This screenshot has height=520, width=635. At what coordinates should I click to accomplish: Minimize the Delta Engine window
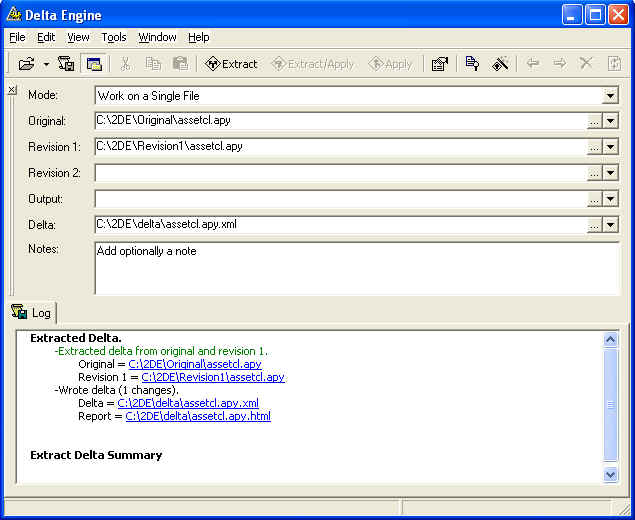click(572, 15)
